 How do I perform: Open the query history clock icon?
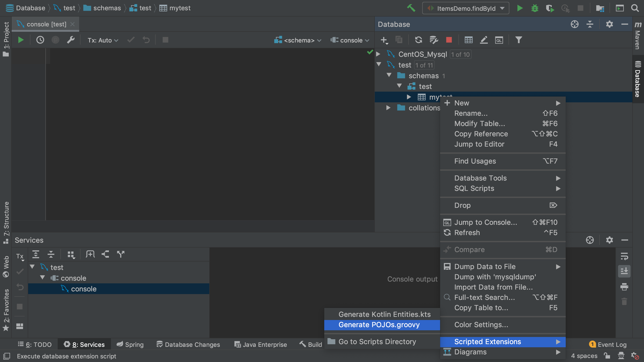click(40, 40)
